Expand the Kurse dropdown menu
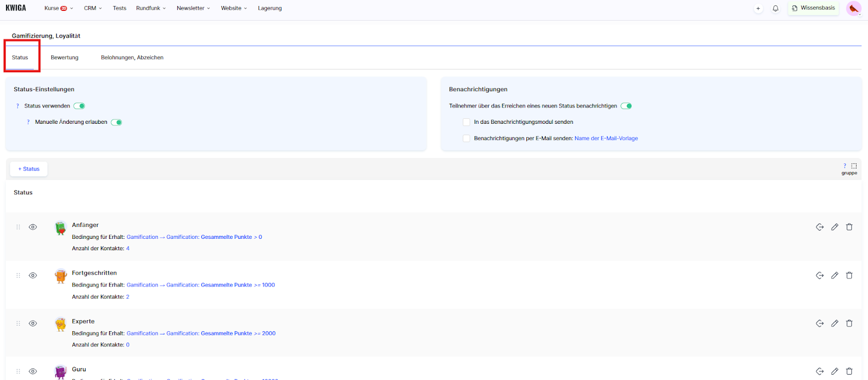 click(x=59, y=8)
